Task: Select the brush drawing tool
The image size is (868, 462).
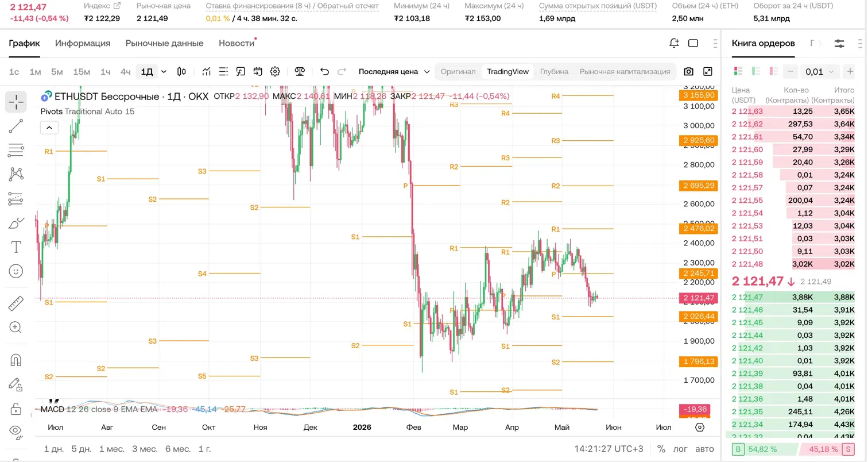Action: [x=16, y=223]
